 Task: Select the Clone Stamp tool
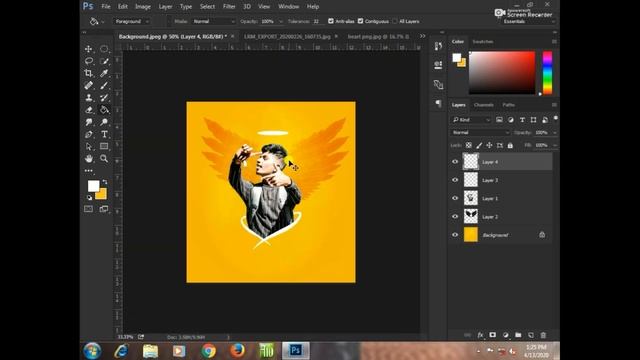(89, 98)
